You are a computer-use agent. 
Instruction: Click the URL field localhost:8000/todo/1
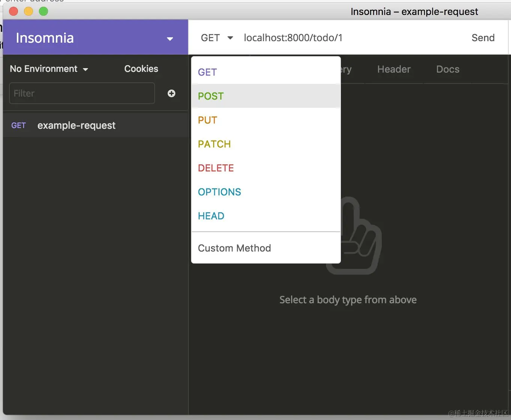(x=293, y=38)
